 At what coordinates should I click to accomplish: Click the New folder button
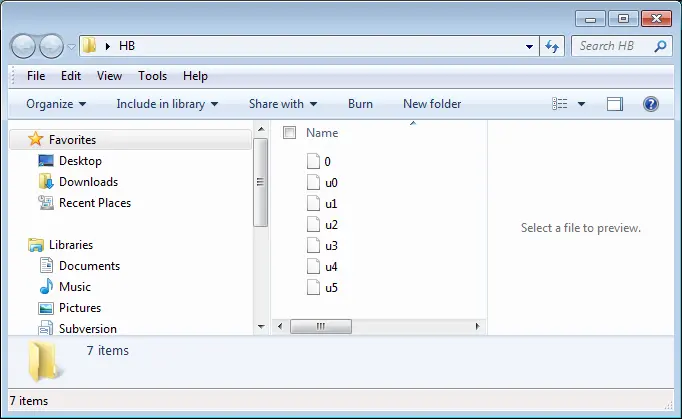(x=432, y=104)
